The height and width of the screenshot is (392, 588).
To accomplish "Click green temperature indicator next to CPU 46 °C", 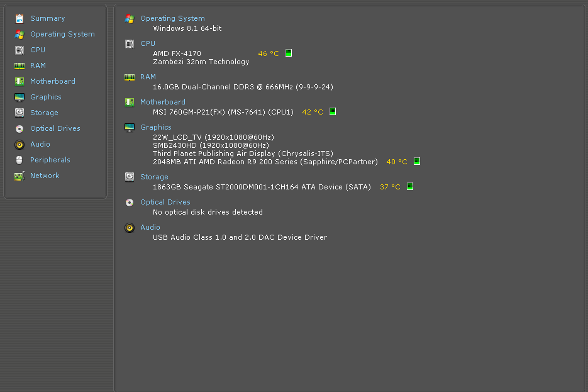I will coord(289,53).
